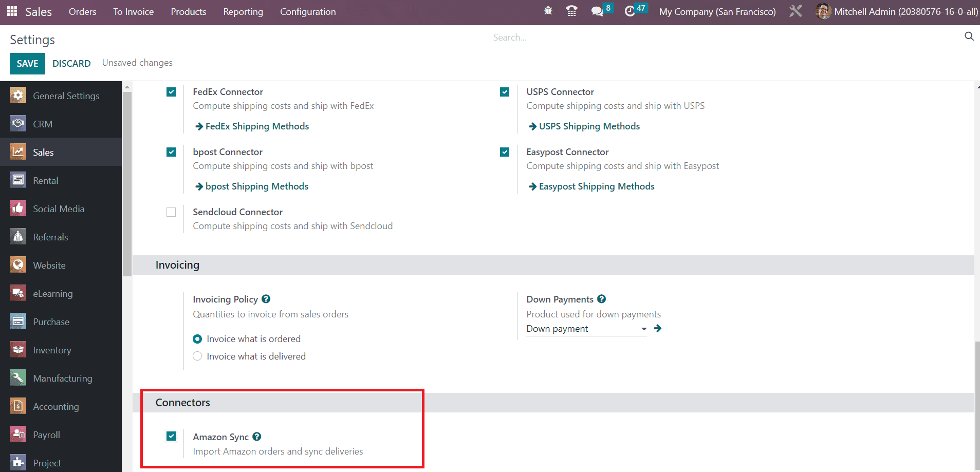The height and width of the screenshot is (472, 980).
Task: Click the debug bug icon
Action: click(x=548, y=11)
